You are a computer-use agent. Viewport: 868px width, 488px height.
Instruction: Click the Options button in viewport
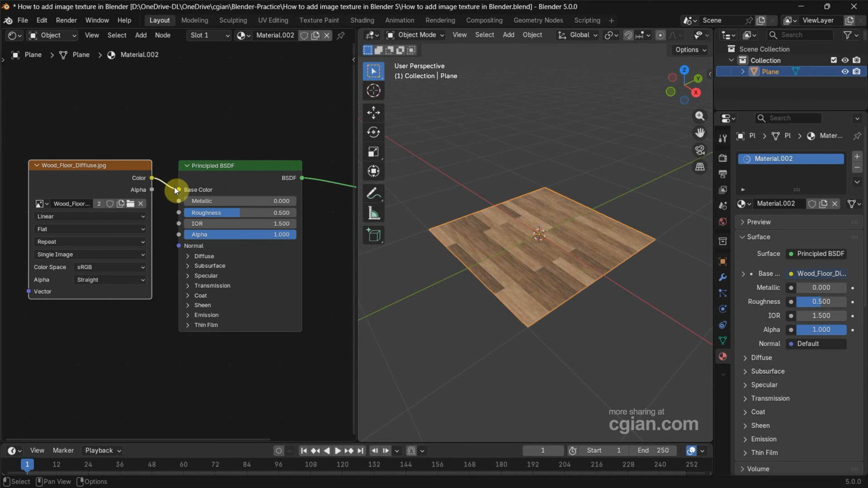click(x=691, y=50)
